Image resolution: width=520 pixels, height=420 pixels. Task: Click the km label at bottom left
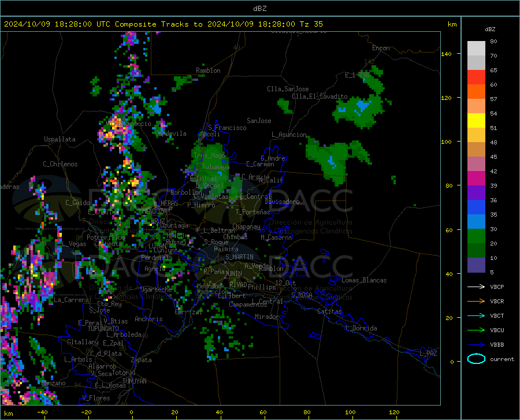(x=8, y=414)
